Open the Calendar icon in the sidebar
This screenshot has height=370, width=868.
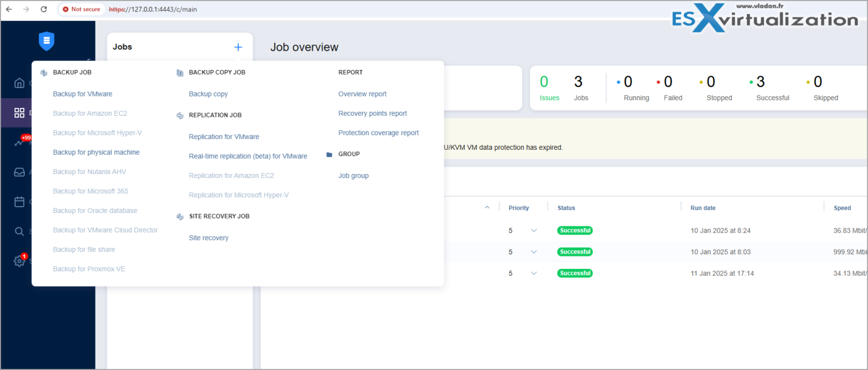click(19, 202)
